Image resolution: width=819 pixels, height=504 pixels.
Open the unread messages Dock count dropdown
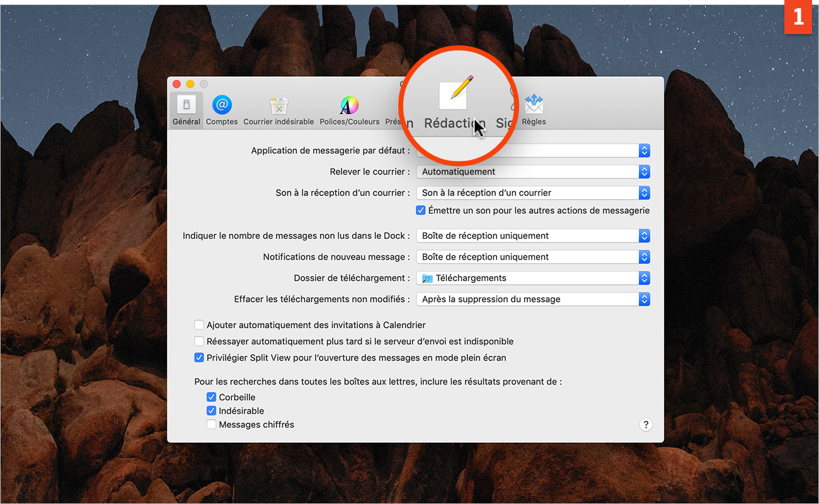[533, 236]
